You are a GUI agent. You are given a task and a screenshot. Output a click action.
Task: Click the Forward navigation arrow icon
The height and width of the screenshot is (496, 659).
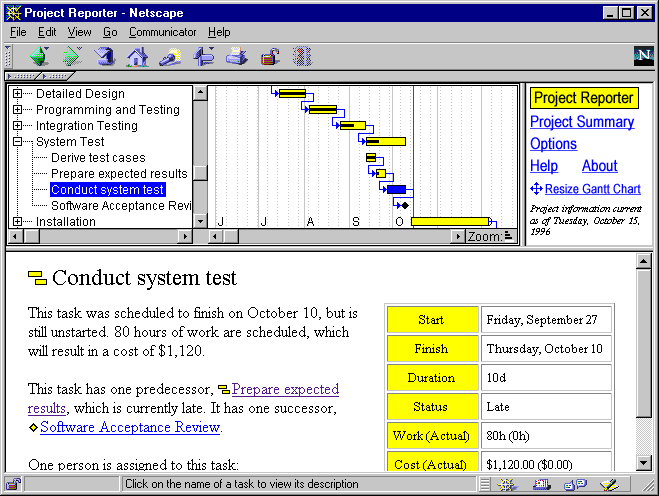72,56
